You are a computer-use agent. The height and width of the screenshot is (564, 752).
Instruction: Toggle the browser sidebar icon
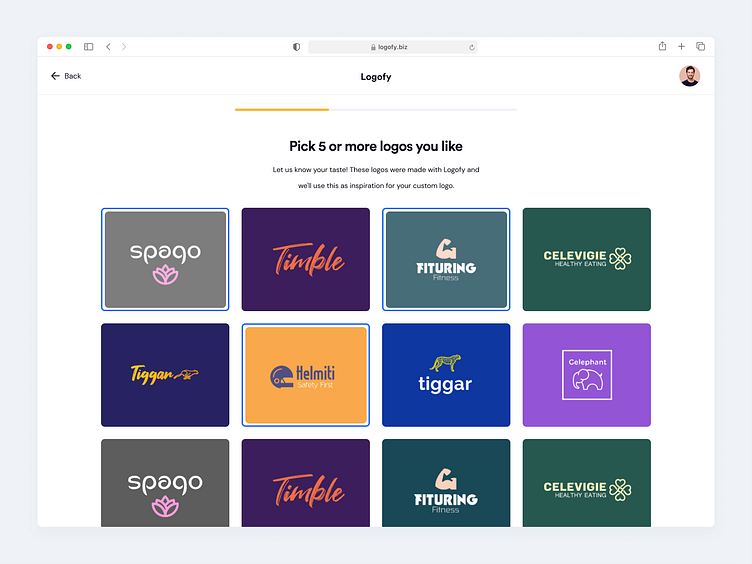(88, 47)
